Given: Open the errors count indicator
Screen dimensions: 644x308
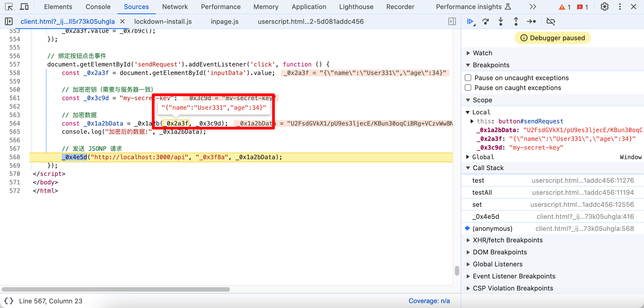Looking at the screenshot, I should 582,7.
